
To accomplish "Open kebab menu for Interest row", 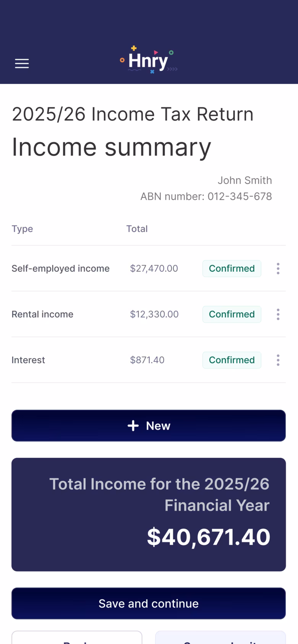I will tap(278, 360).
